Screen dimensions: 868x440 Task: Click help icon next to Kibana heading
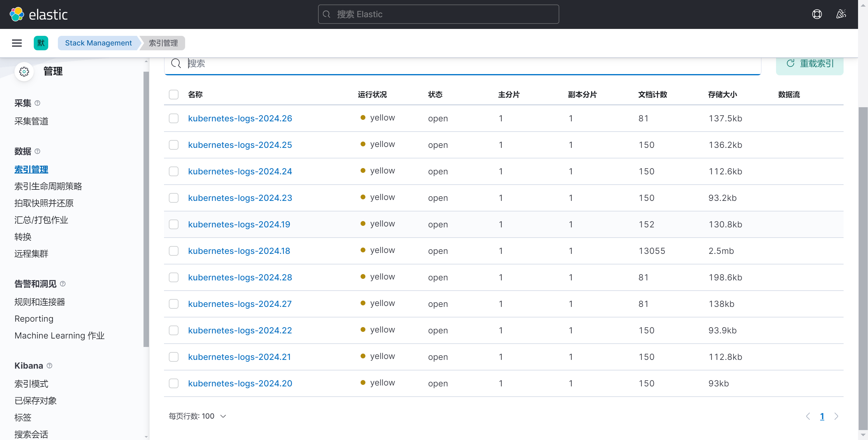[49, 366]
